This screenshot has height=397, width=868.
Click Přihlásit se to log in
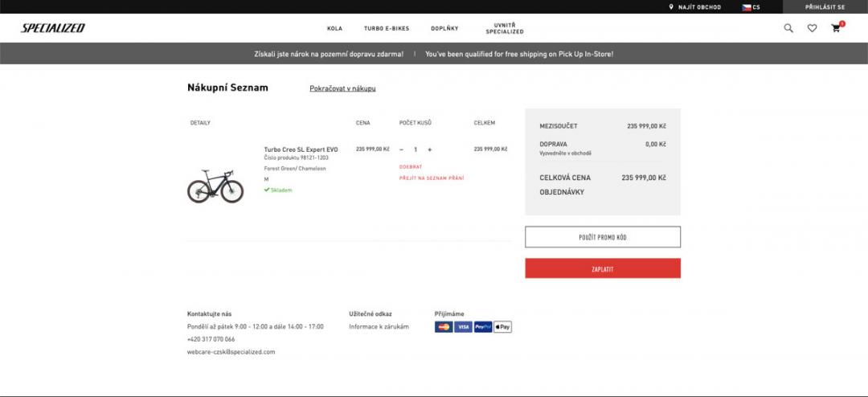[x=825, y=7]
